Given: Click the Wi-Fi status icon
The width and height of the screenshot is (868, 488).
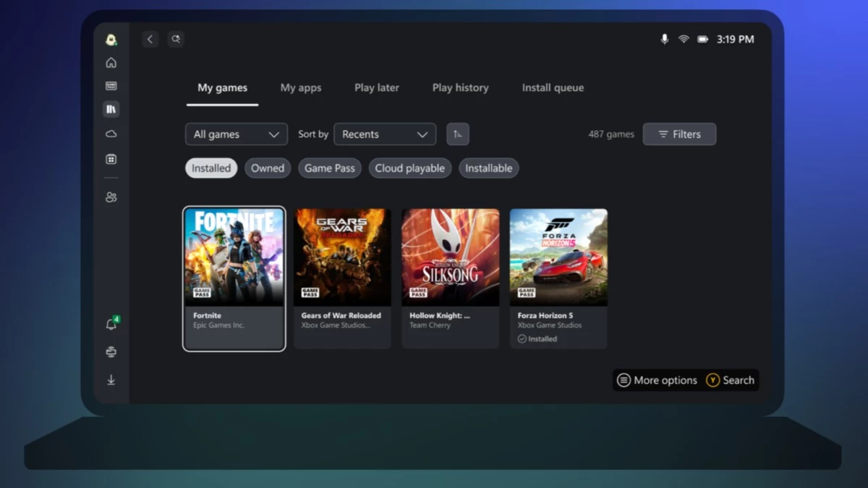Looking at the screenshot, I should (683, 40).
